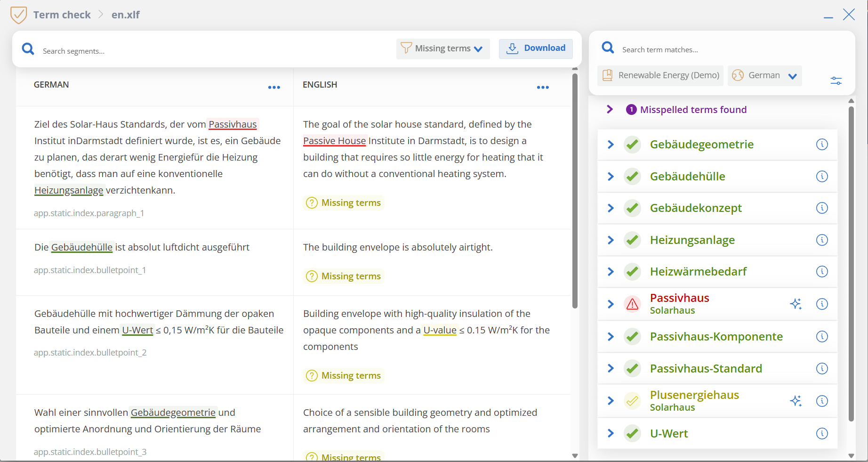Image resolution: width=868 pixels, height=462 pixels.
Task: Click question icon in paragraph_1 Missing terms
Action: click(312, 203)
